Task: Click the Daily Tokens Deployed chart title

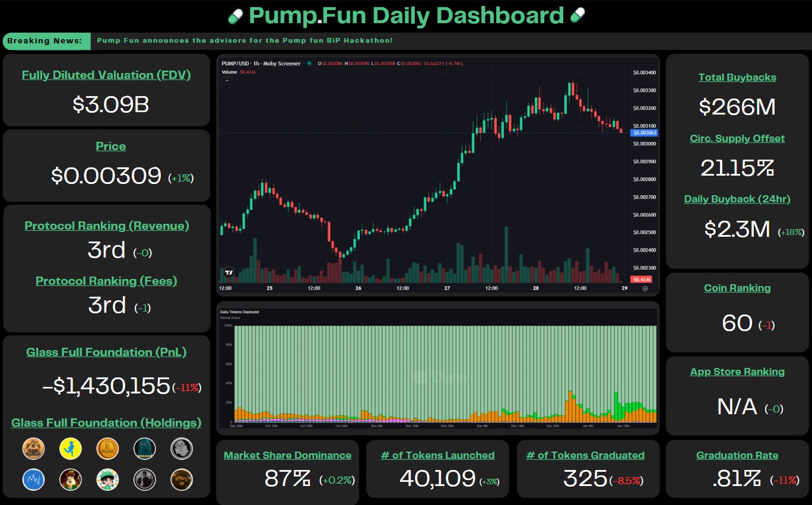Action: tap(239, 312)
